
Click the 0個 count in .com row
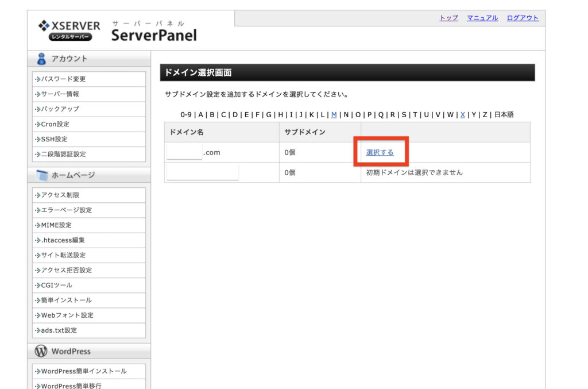[x=290, y=152]
